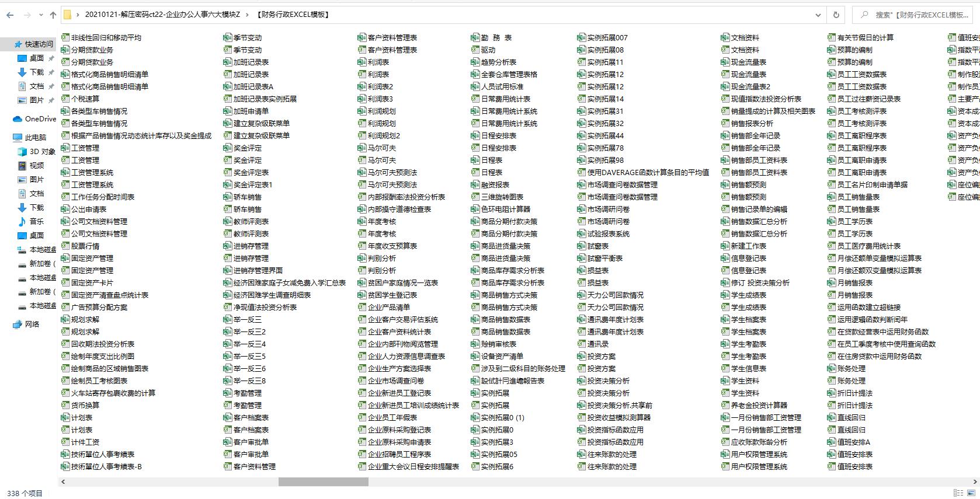Click the 音乐 music note icon
This screenshot has width=980, height=499.
point(22,222)
